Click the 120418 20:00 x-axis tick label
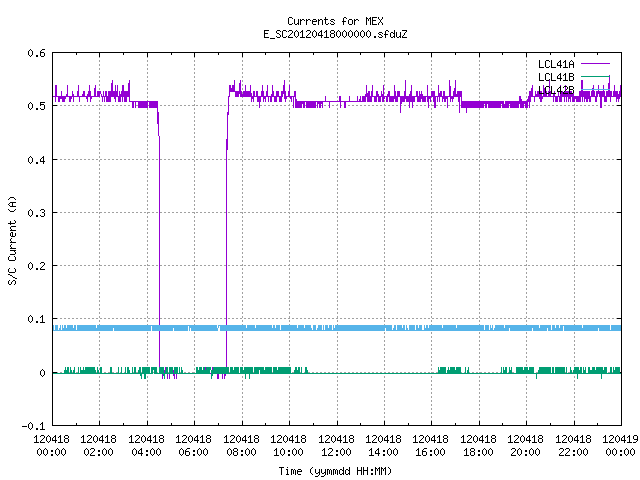The image size is (640, 480). (x=525, y=446)
